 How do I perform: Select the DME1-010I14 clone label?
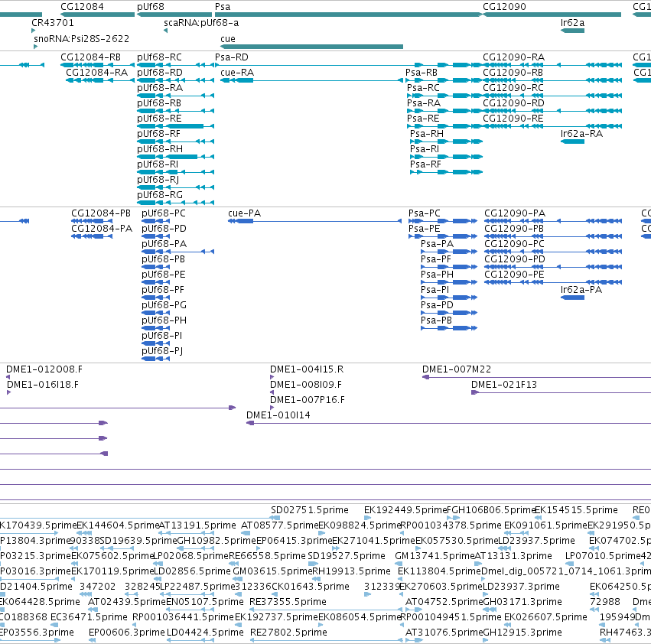[x=278, y=415]
